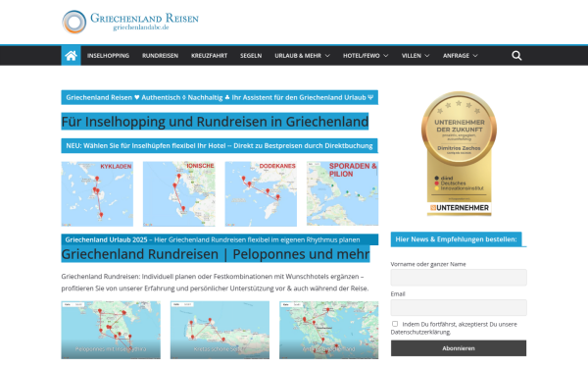
Task: Open the Peloponnes mit Insel Kythira map
Action: point(111,330)
